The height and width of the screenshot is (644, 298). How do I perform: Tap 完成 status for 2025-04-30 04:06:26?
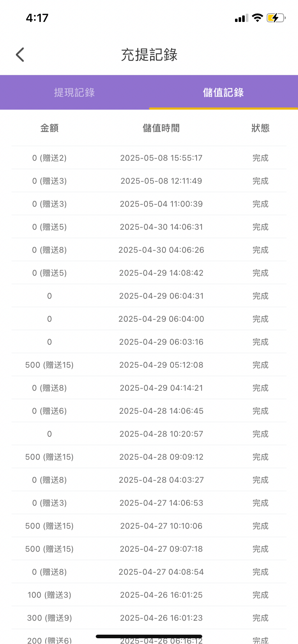pos(260,250)
